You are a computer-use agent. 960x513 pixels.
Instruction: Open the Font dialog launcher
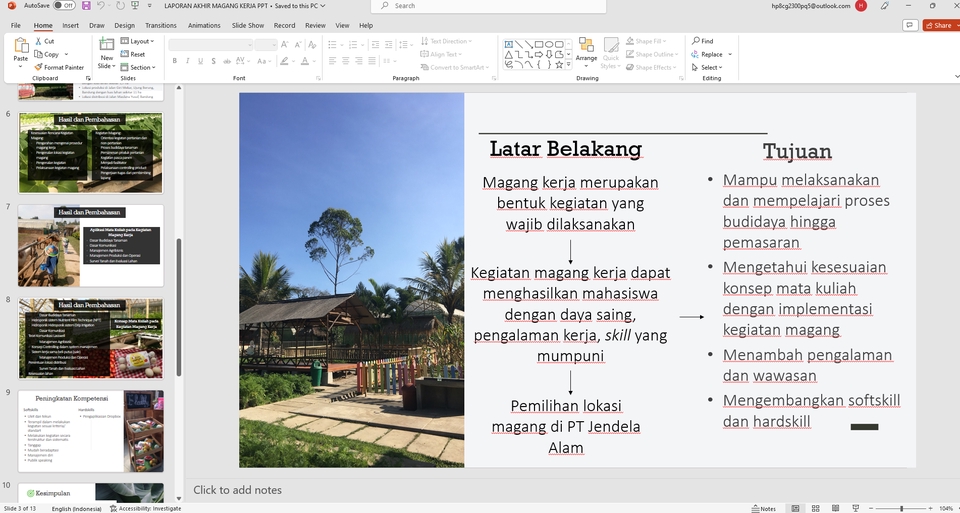318,78
